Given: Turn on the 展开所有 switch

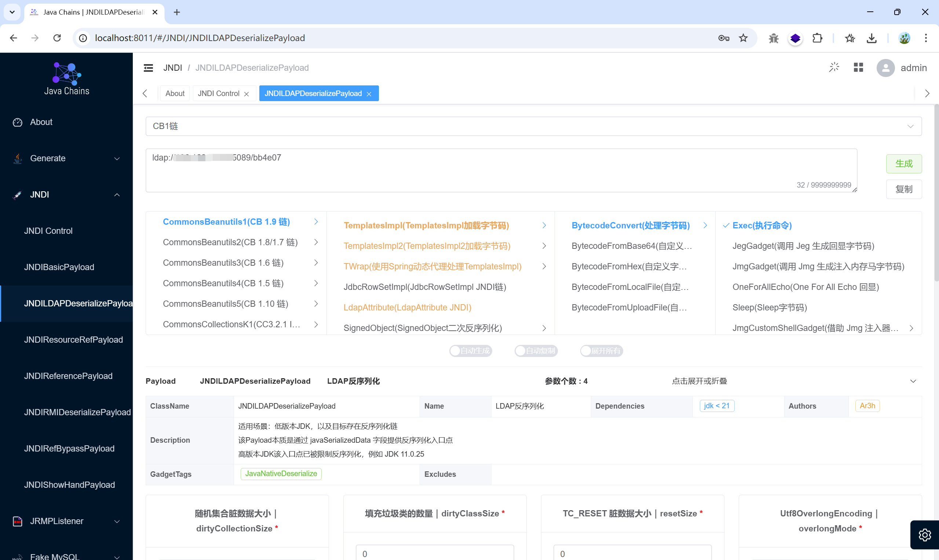Looking at the screenshot, I should click(x=601, y=351).
